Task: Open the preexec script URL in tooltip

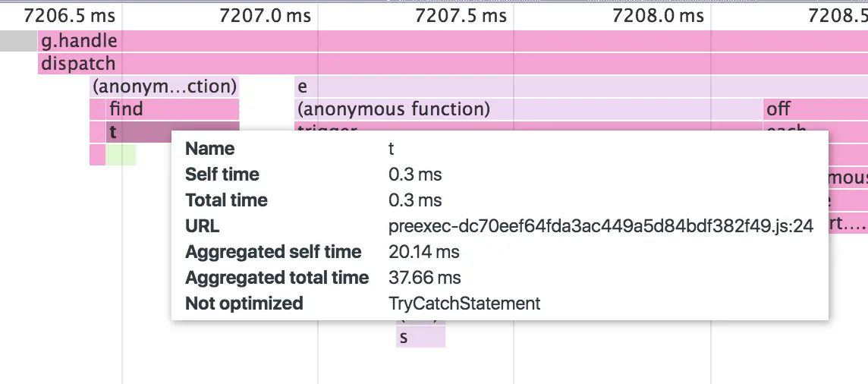Action: tap(601, 226)
